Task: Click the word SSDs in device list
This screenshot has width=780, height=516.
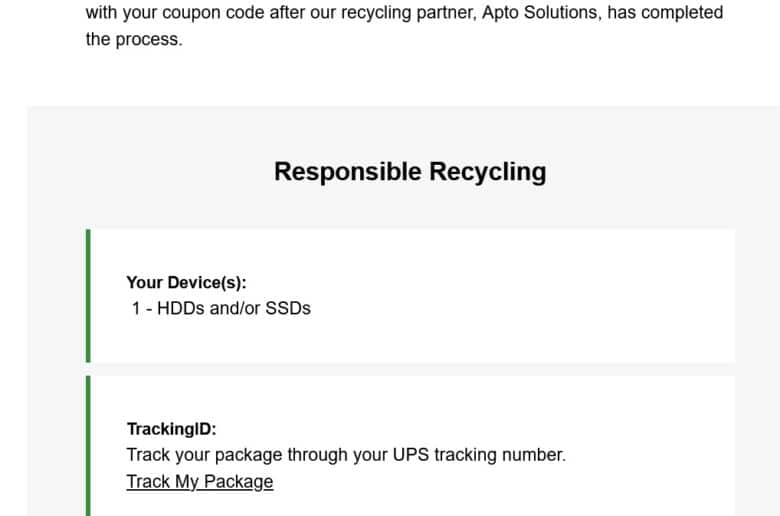Action: (288, 309)
